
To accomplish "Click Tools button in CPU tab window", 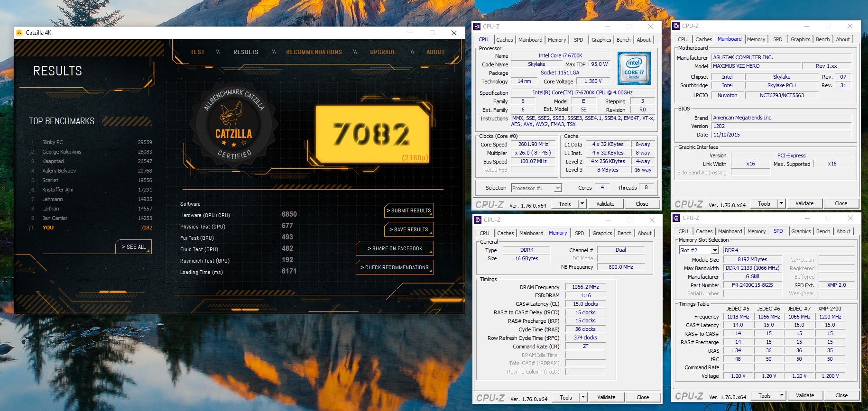I will 565,204.
